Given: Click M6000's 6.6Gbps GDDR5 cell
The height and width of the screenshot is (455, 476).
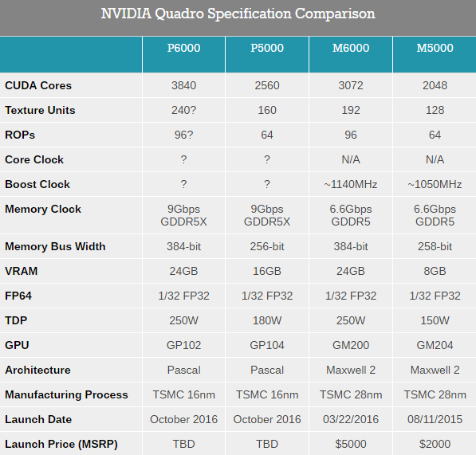Looking at the screenshot, I should [351, 215].
